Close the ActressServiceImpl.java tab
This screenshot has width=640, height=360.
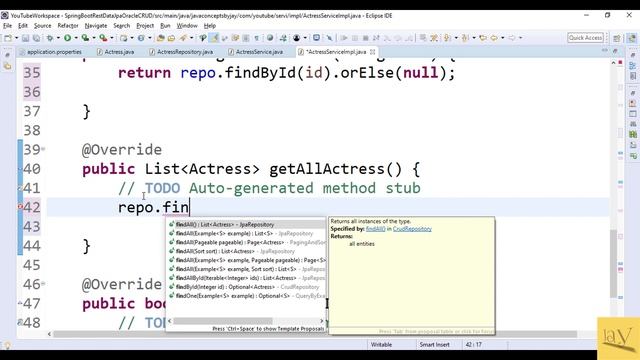coord(372,52)
